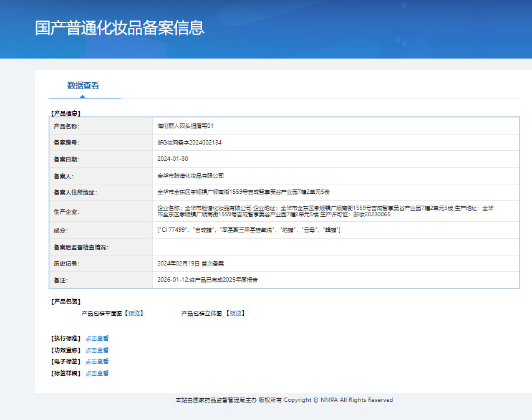Viewport: 532px width, 420px height.
Task: Select the 备案编号 row label
Action: click(67, 142)
